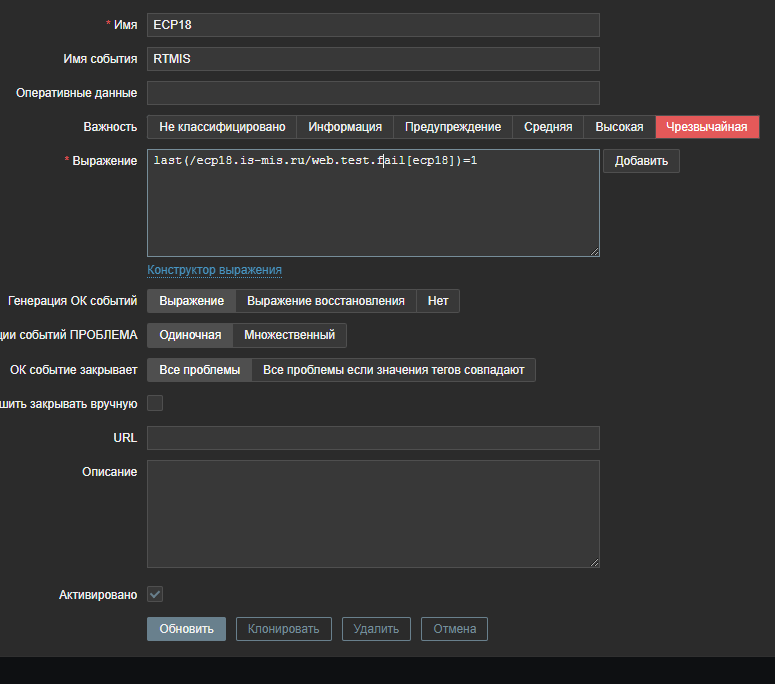The width and height of the screenshot is (775, 684).
Task: Select Чрезвычайная severity level
Action: click(707, 127)
